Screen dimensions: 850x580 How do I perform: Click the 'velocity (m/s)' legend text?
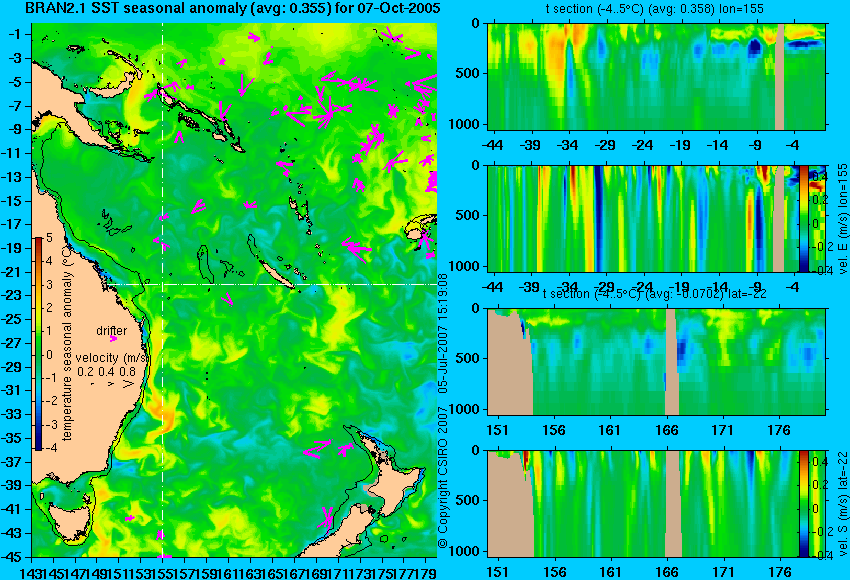click(x=112, y=357)
